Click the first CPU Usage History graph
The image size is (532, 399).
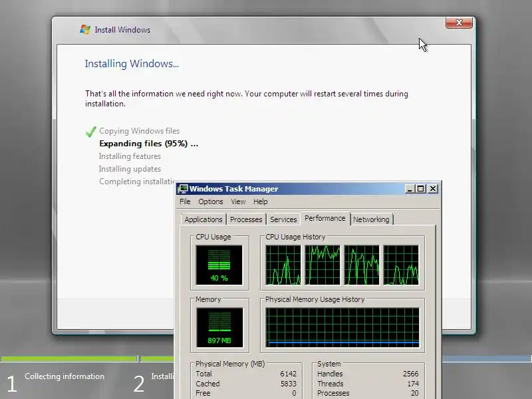click(x=283, y=265)
